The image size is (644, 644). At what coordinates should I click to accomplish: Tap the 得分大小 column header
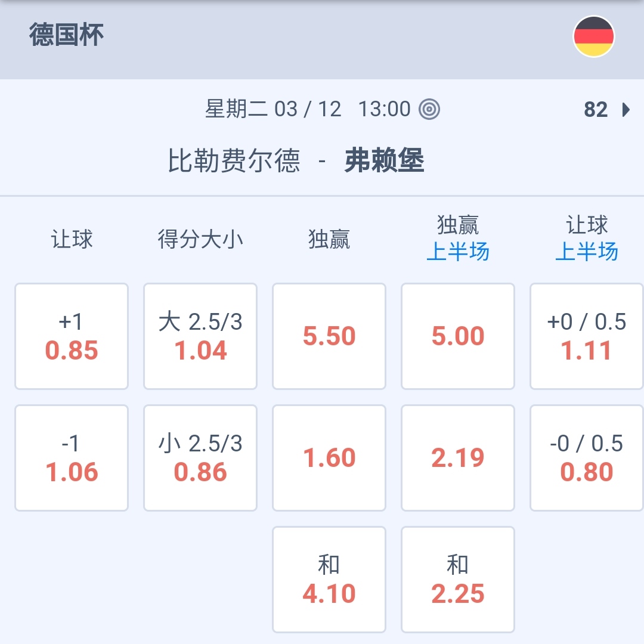click(x=200, y=239)
